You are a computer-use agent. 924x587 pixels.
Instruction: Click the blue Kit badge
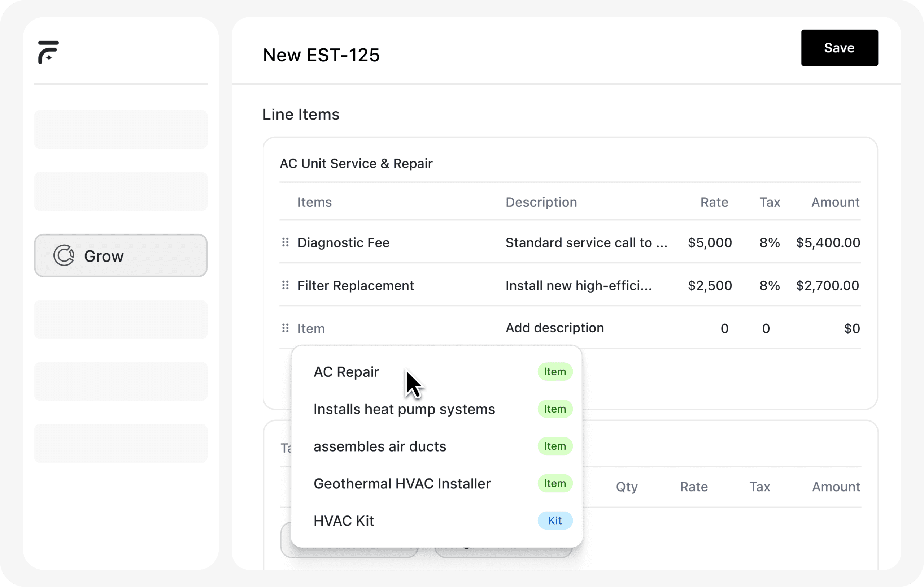click(x=554, y=521)
